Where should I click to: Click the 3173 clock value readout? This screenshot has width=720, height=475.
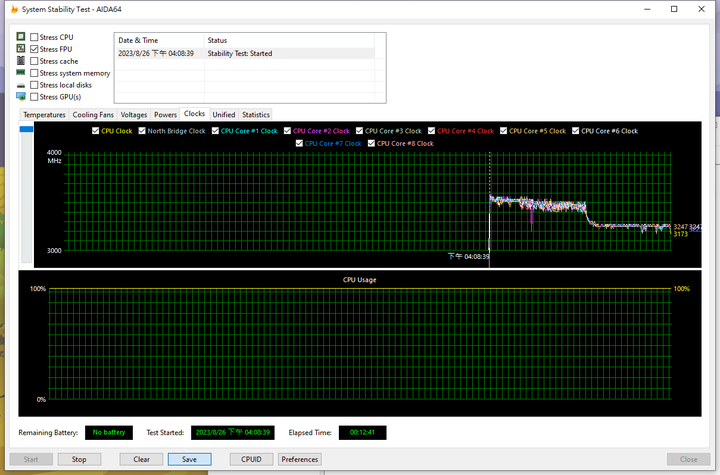click(681, 234)
